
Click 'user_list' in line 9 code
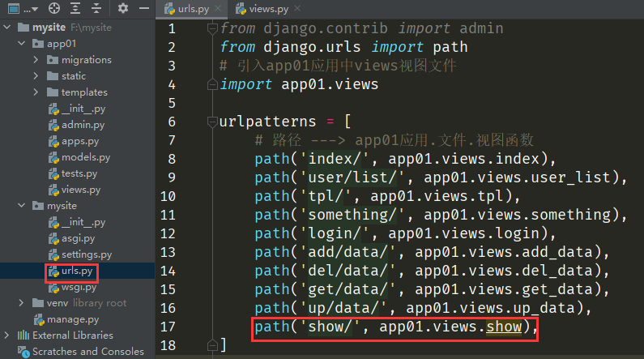tap(571, 177)
